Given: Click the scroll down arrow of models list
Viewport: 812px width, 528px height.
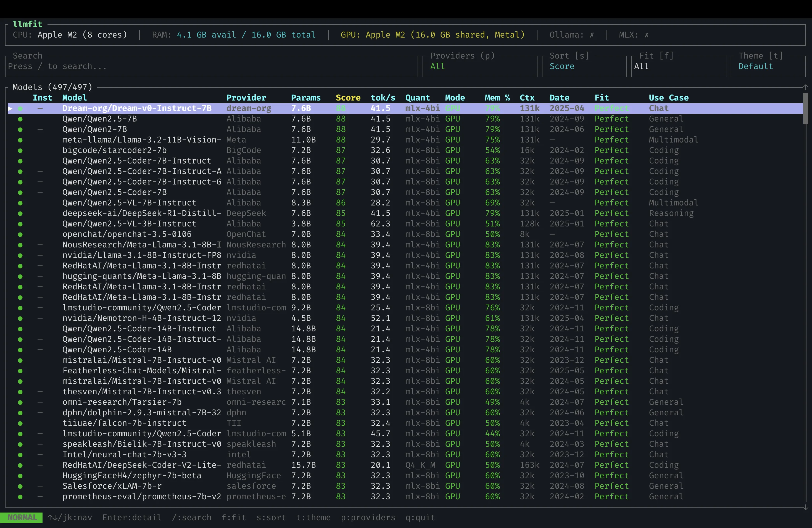Looking at the screenshot, I should [806, 507].
